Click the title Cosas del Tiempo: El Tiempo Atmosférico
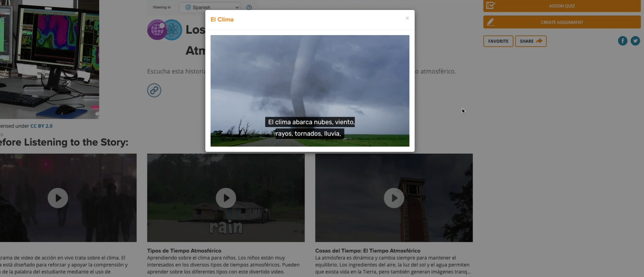Image resolution: width=644 pixels, height=277 pixels. click(x=368, y=251)
